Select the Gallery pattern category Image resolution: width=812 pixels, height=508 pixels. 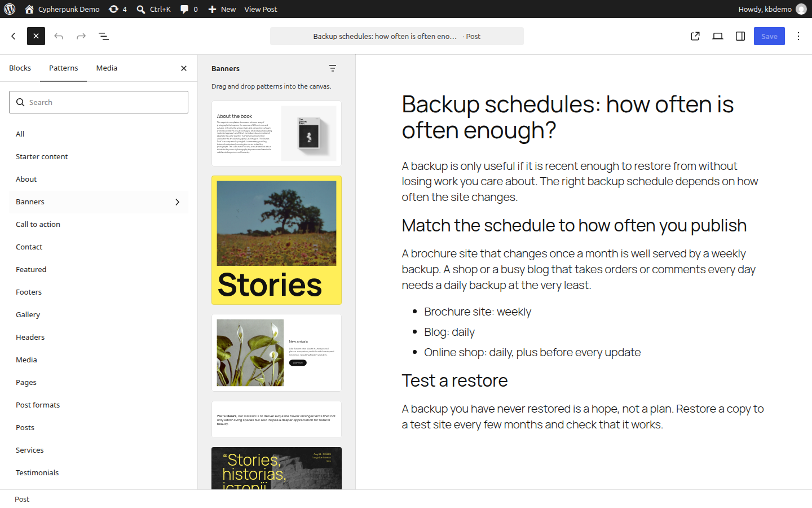[99, 314]
